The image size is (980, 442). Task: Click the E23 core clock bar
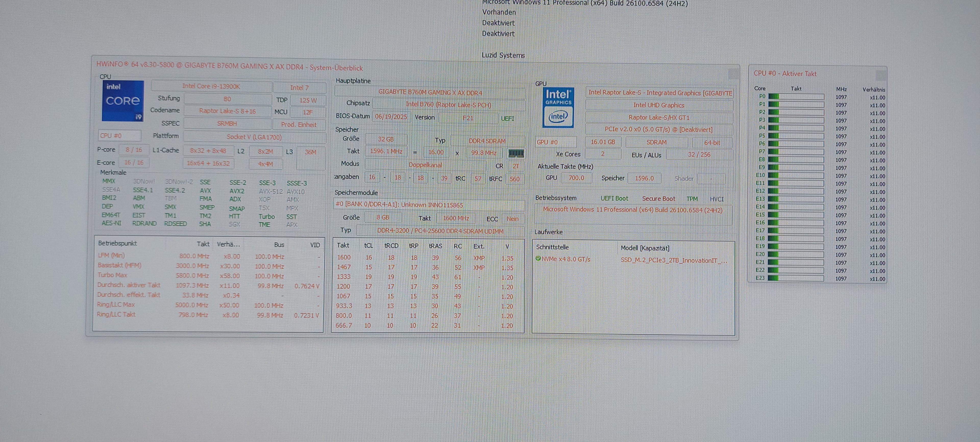pyautogui.click(x=796, y=278)
